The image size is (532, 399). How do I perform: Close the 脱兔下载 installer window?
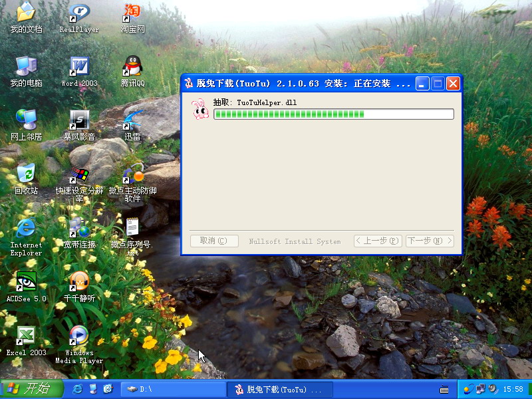tap(453, 84)
